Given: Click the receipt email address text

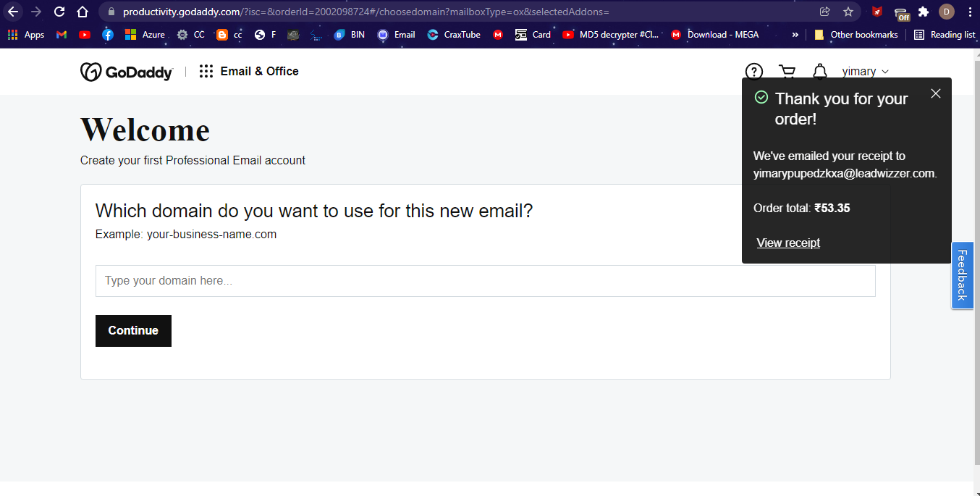Looking at the screenshot, I should point(845,173).
